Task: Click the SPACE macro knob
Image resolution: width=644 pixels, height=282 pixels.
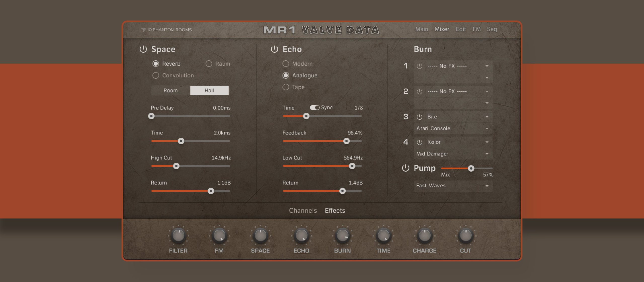Action: [260, 235]
